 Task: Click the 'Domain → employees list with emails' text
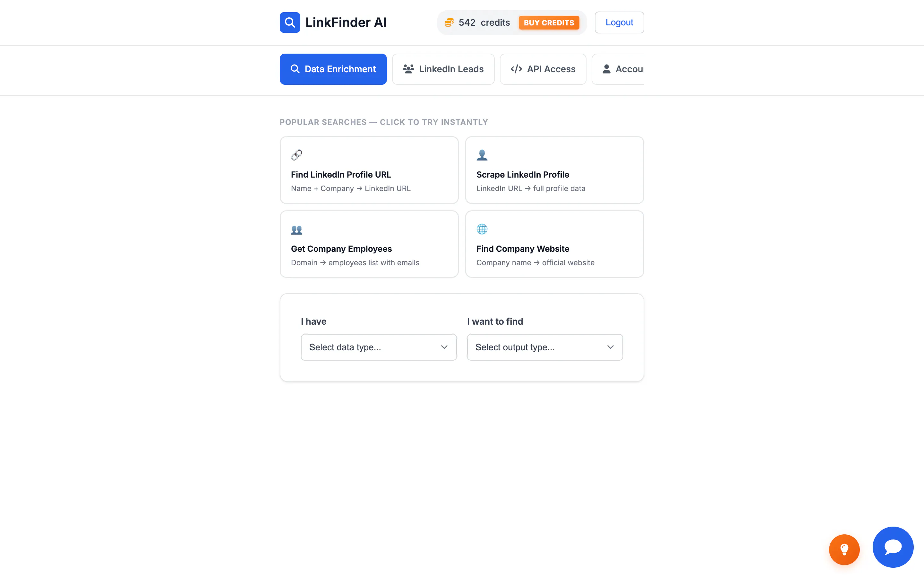[x=355, y=263]
